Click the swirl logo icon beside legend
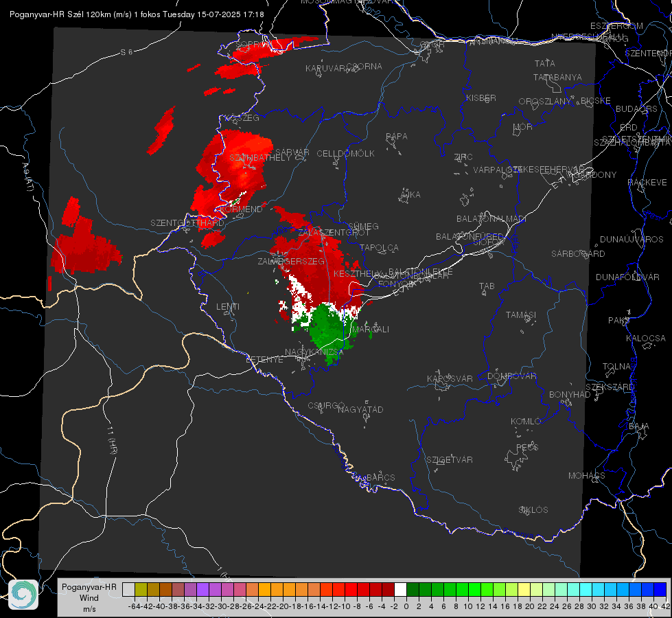 23,595
